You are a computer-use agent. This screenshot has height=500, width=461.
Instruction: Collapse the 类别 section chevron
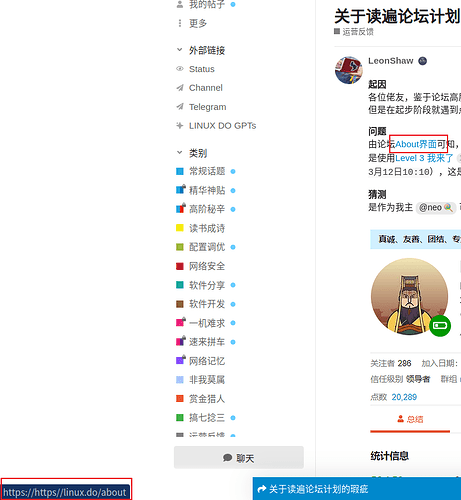180,153
